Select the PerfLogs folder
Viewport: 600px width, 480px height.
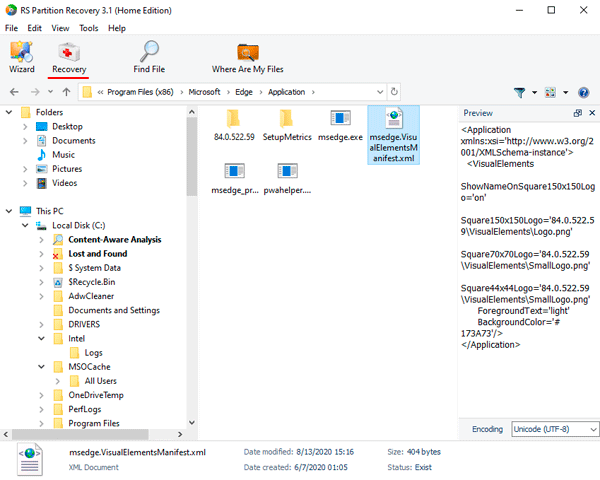tap(85, 409)
